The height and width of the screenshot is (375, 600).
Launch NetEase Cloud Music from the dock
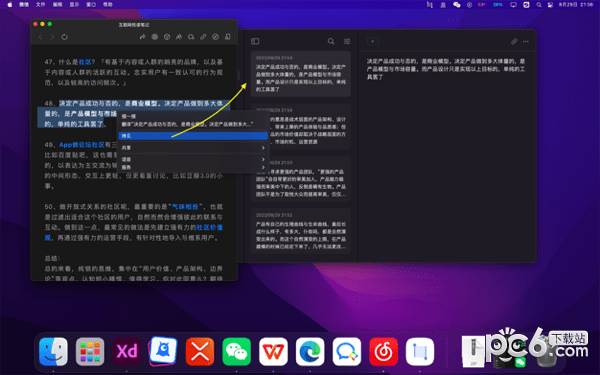point(383,352)
